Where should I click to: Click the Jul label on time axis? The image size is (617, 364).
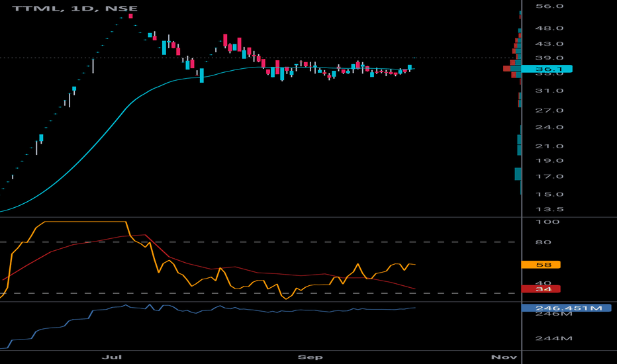click(x=112, y=357)
